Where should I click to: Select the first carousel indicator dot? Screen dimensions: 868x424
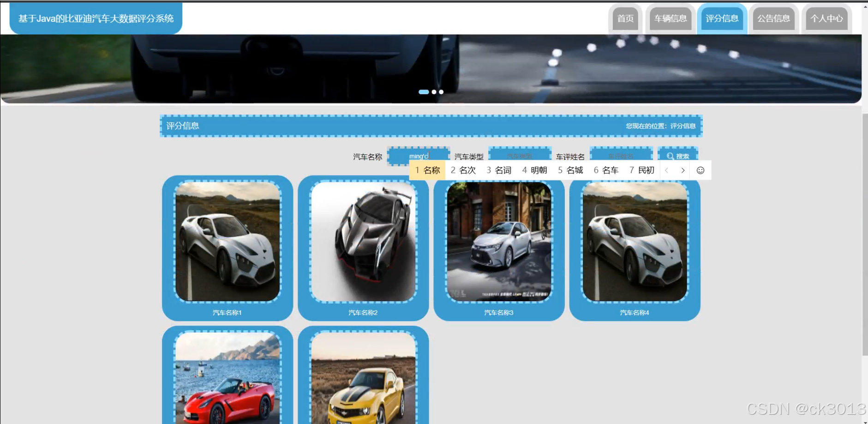click(x=424, y=92)
